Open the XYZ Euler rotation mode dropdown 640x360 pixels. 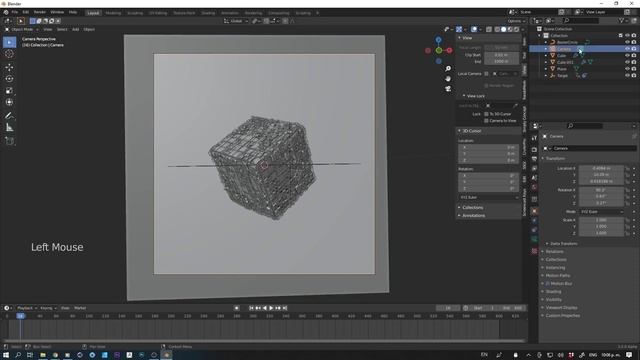pyautogui.click(x=602, y=212)
